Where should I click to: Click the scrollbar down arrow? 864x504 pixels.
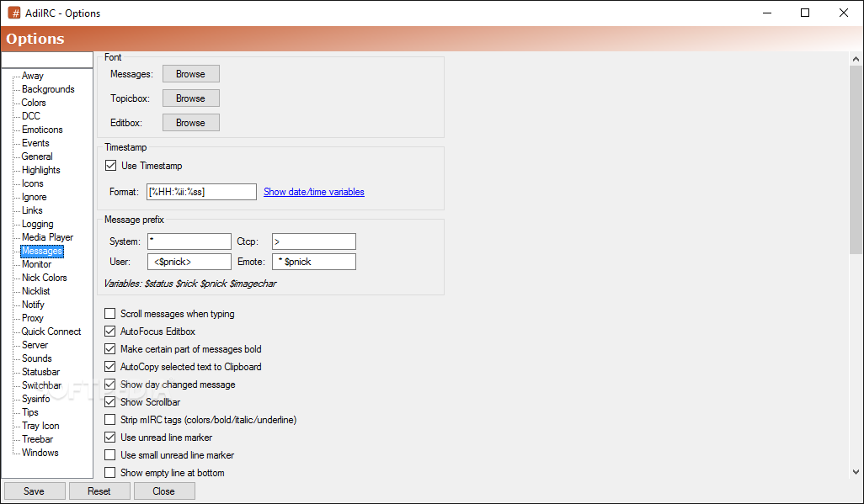[x=856, y=471]
